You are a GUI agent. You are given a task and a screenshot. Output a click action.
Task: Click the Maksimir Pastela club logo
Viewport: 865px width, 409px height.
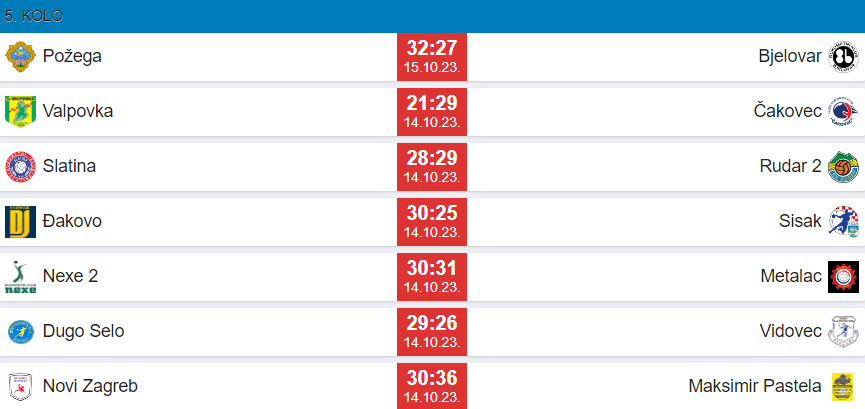tap(843, 386)
